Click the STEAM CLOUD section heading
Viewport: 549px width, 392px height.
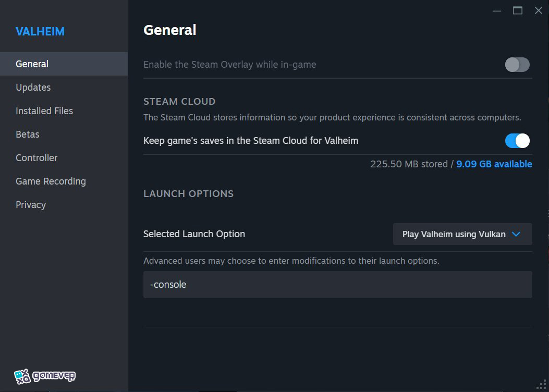179,102
